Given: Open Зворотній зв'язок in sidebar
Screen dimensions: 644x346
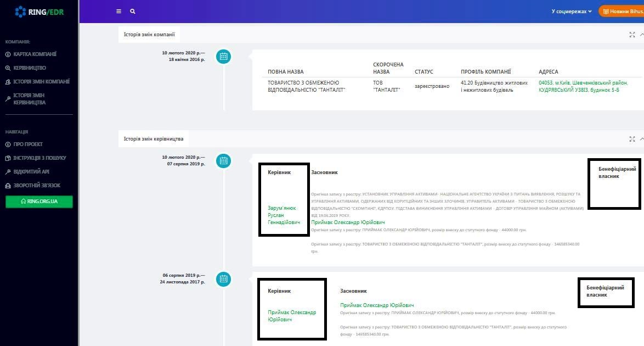Looking at the screenshot, I should pyautogui.click(x=36, y=186).
